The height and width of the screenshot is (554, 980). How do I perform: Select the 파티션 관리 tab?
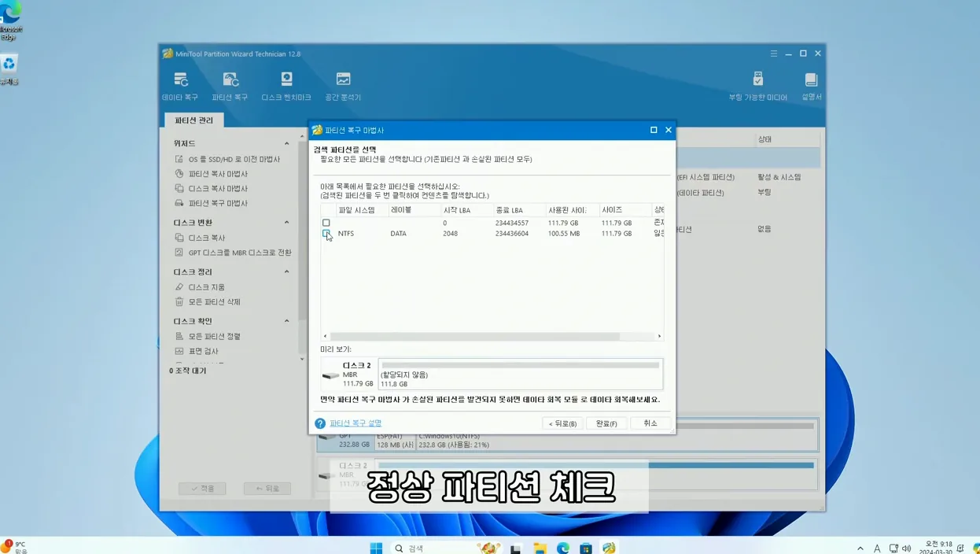point(193,120)
